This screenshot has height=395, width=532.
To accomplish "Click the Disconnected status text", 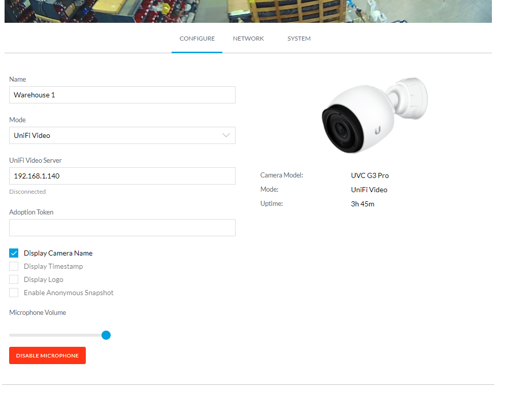I will 27,192.
